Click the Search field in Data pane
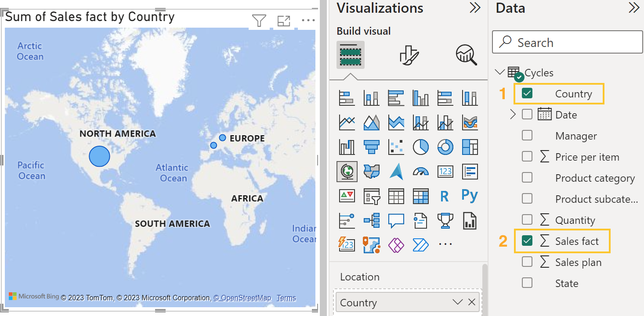 pyautogui.click(x=567, y=43)
